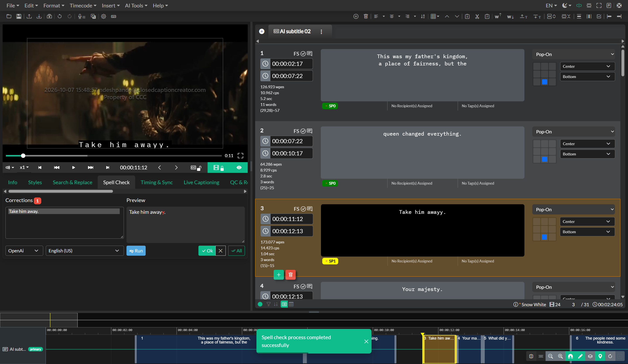Click the red trash button under event 3

[x=290, y=275]
